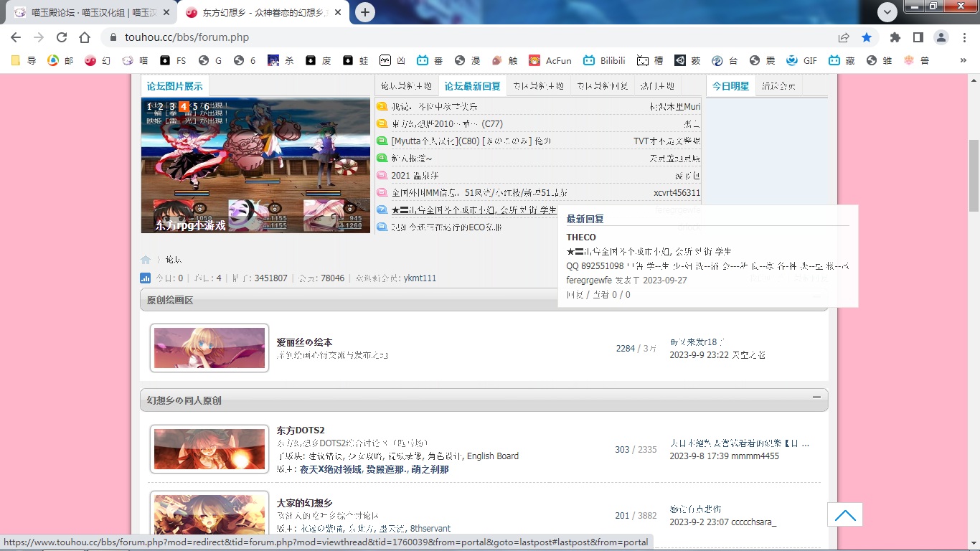This screenshot has height=551, width=980.
Task: Select the 论坛最新回复 tab
Action: coord(472,86)
